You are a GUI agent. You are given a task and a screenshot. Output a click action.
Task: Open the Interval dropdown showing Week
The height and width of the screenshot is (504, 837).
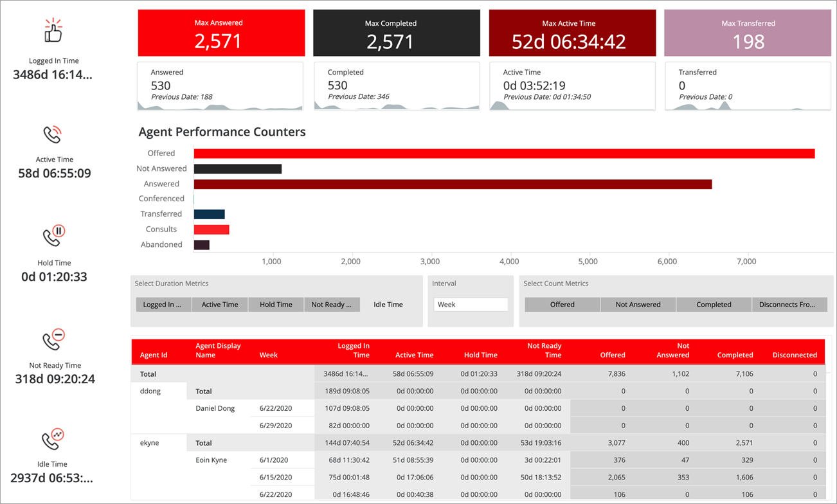pyautogui.click(x=471, y=305)
